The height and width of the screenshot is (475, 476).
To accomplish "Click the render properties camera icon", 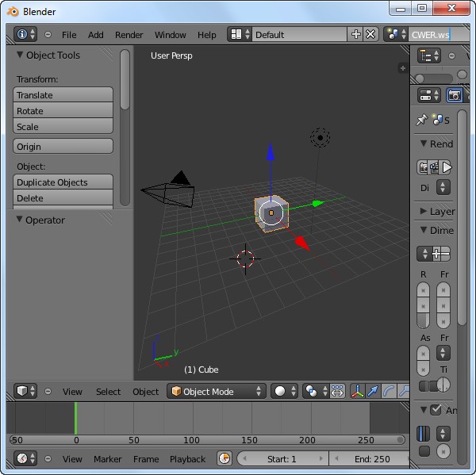I will [455, 95].
